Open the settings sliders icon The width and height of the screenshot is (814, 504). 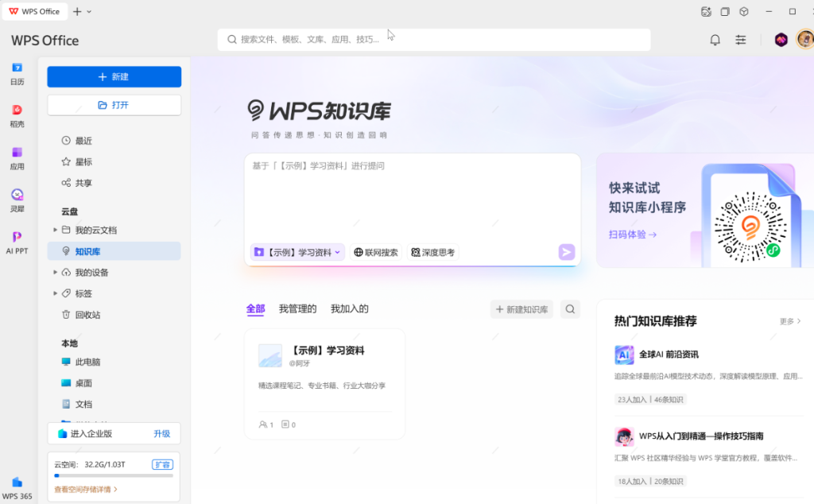point(740,40)
